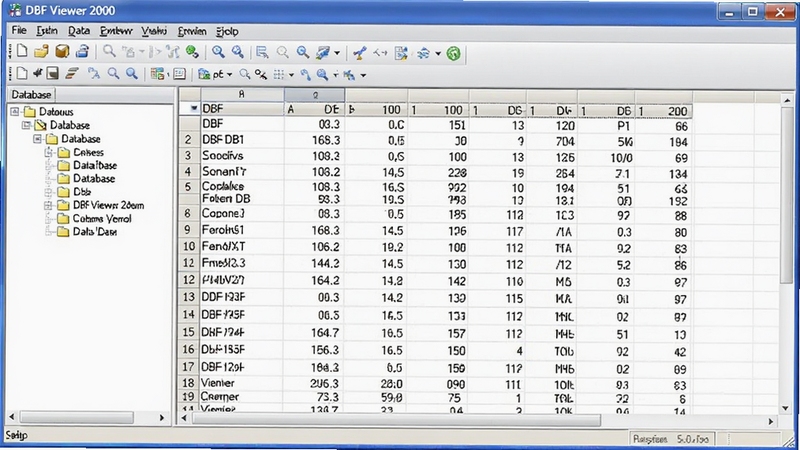
Task: Click the grid's horizontal scrollbar left arrow
Action: tap(184, 419)
